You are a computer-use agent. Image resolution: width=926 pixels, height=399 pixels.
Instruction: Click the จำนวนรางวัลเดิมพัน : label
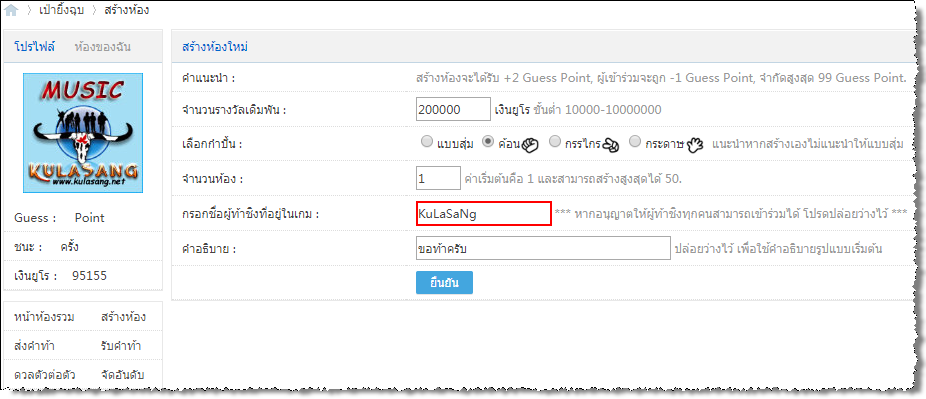coord(235,110)
